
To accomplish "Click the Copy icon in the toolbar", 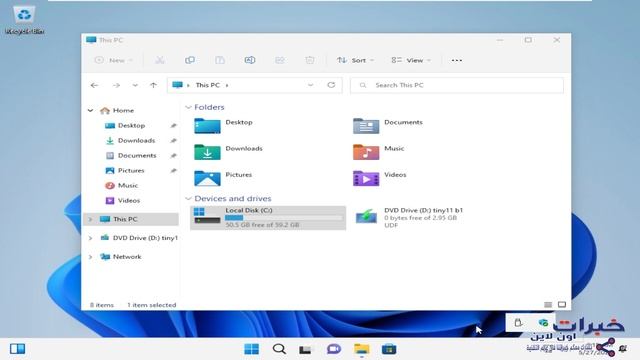I will [x=189, y=60].
